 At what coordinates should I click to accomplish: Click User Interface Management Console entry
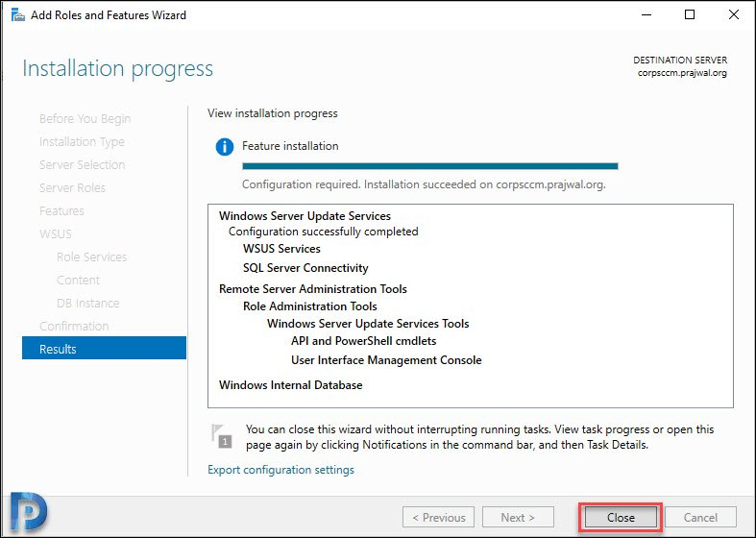coord(386,360)
